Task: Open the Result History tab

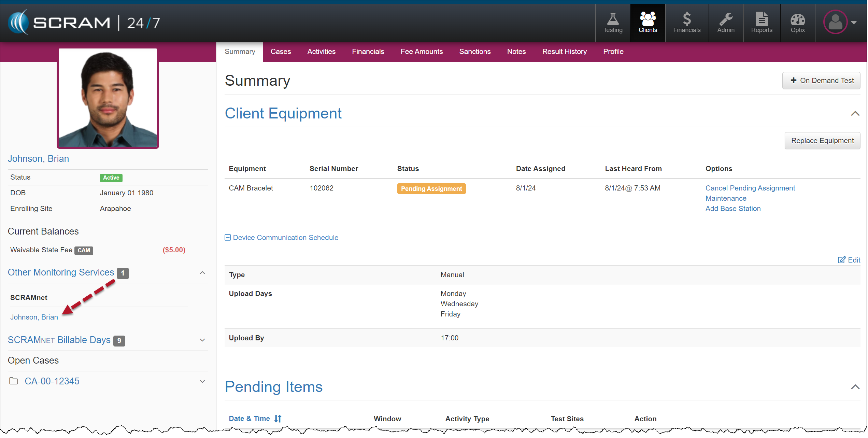Action: click(564, 52)
